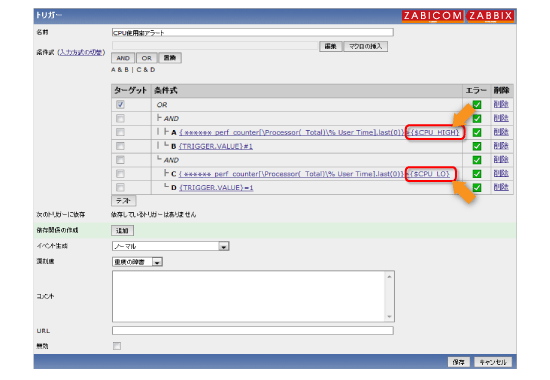Open the {$CPU_HIGH} expression A link

click(x=435, y=132)
